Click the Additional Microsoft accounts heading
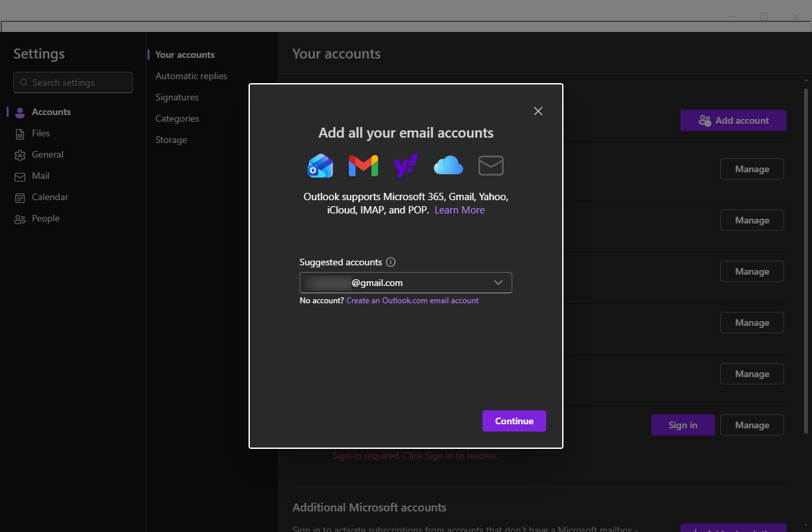Image resolution: width=812 pixels, height=532 pixels. click(x=369, y=507)
